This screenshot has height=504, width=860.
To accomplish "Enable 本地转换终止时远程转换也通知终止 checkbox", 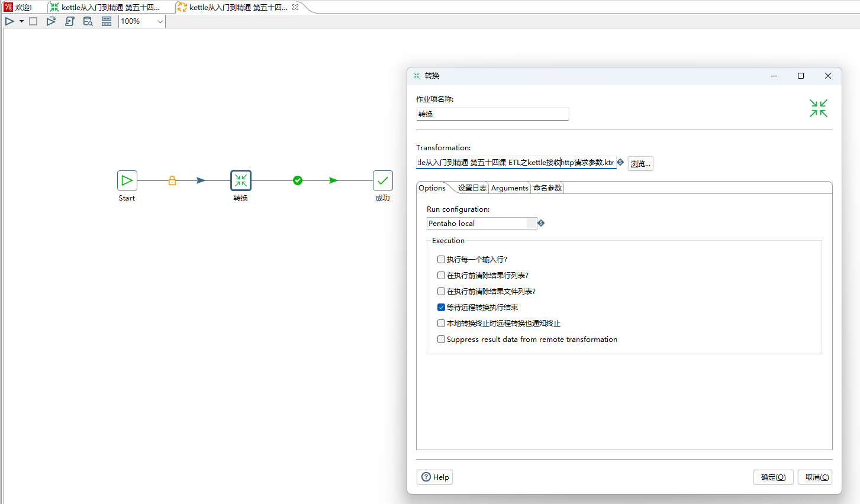I will [x=441, y=324].
